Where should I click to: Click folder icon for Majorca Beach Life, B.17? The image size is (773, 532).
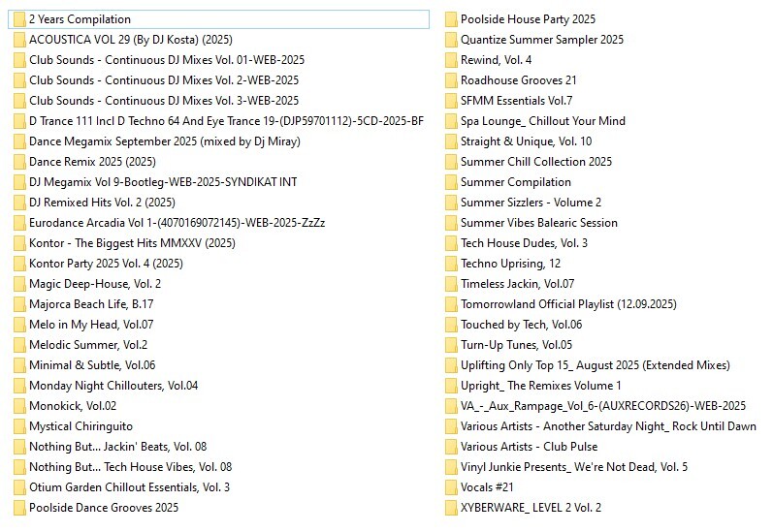(19, 304)
